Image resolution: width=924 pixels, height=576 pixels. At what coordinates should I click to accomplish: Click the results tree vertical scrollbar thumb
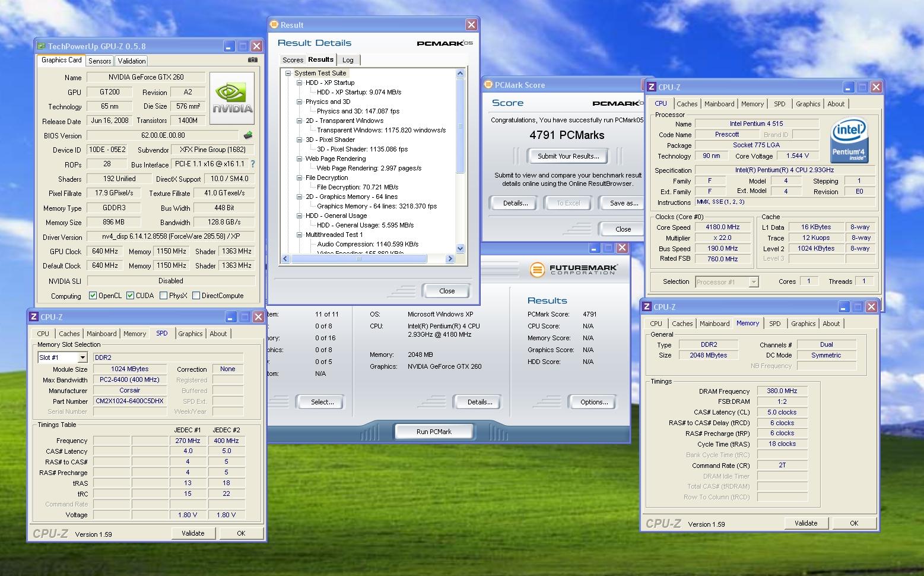pos(460,125)
